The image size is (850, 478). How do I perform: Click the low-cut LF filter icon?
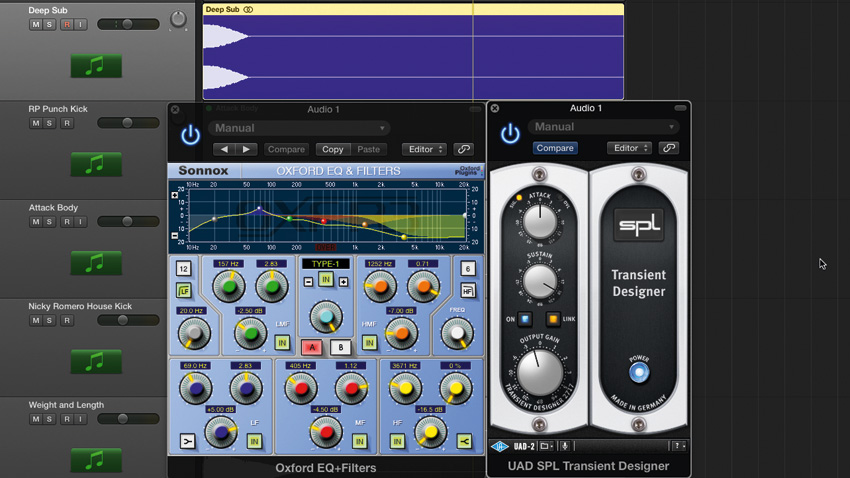point(184,291)
